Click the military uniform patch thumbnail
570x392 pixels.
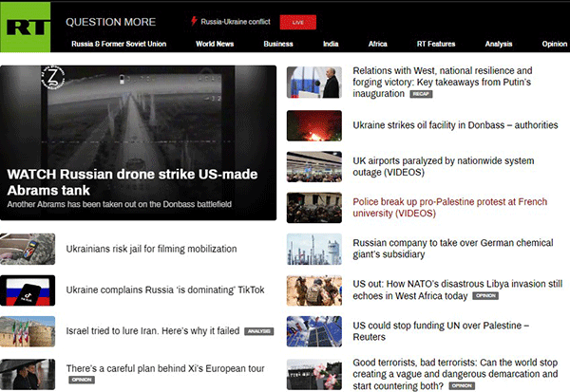(x=28, y=249)
